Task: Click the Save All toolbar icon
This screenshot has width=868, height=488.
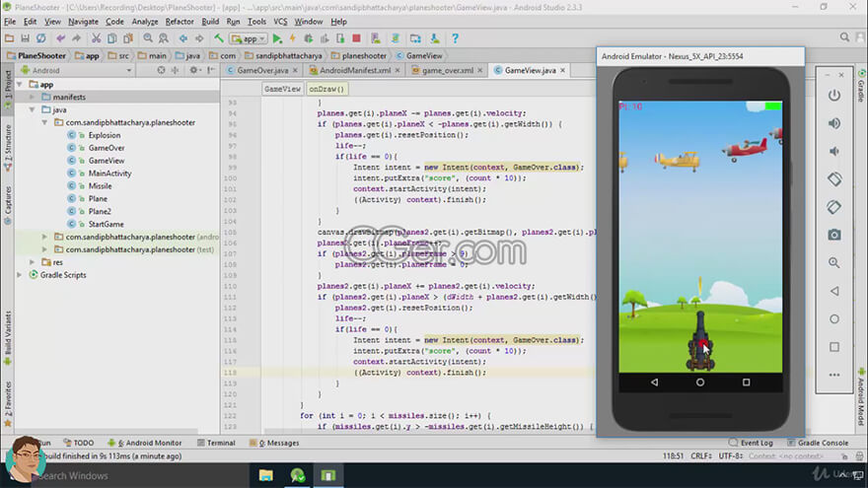Action: click(25, 38)
